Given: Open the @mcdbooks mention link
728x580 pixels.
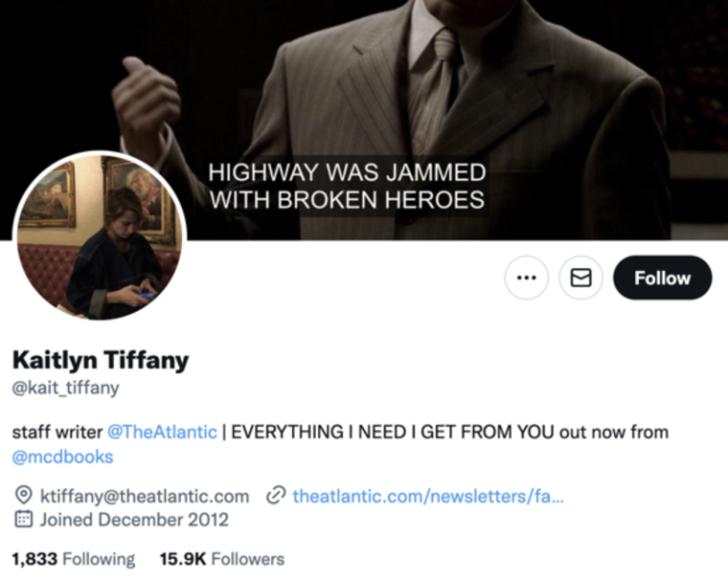Looking at the screenshot, I should pyautogui.click(x=62, y=457).
